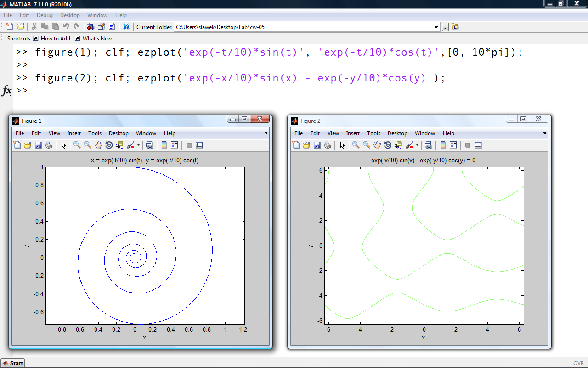Toggle Data Cursor tool in Figure 2
The height and width of the screenshot is (368, 588).
click(398, 145)
